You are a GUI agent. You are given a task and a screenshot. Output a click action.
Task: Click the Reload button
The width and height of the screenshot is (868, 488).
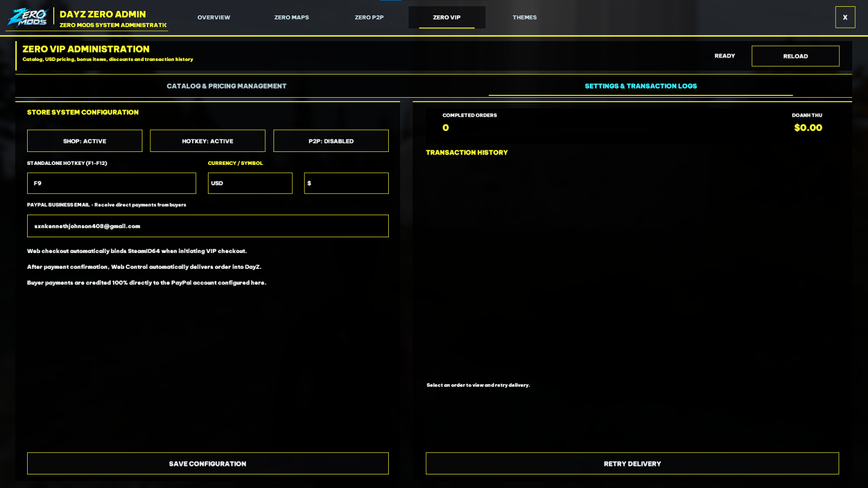pyautogui.click(x=795, y=56)
